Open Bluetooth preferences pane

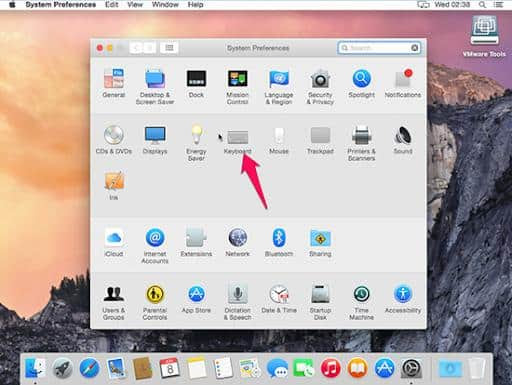pyautogui.click(x=279, y=243)
